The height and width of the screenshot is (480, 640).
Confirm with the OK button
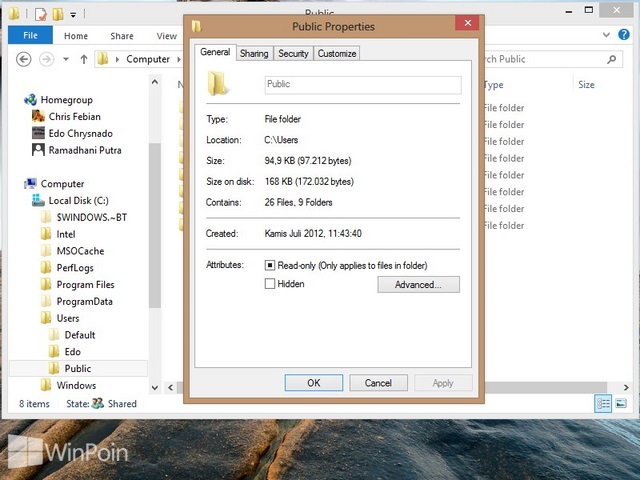[313, 383]
